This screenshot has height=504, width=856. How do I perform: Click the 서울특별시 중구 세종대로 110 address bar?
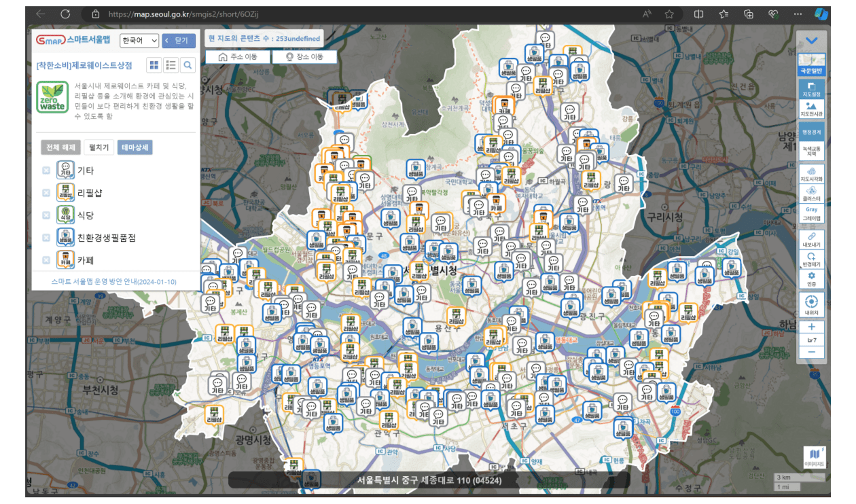tap(429, 480)
